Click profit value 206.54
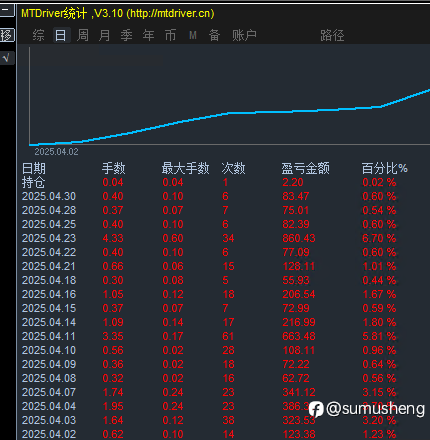430x440 pixels. pyautogui.click(x=299, y=294)
